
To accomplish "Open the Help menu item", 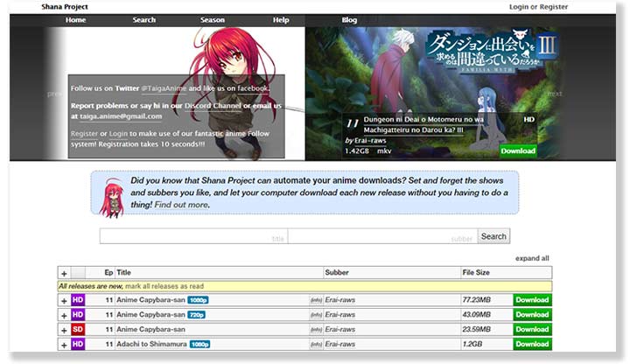I will (281, 19).
